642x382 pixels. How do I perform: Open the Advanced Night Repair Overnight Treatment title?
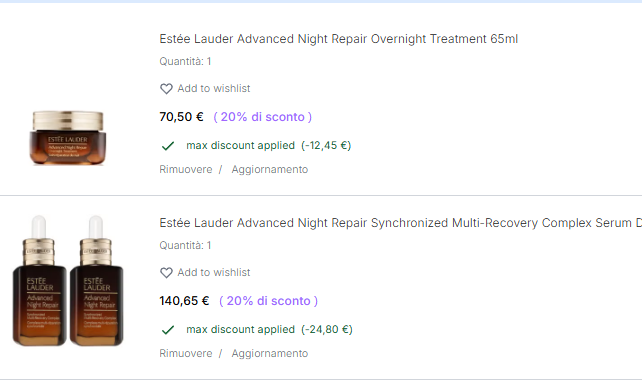[x=339, y=39]
